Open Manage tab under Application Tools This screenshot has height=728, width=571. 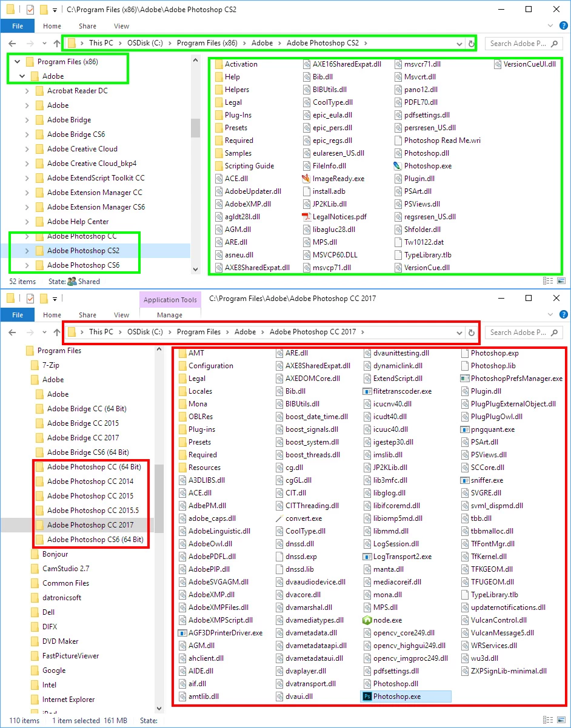pos(170,315)
